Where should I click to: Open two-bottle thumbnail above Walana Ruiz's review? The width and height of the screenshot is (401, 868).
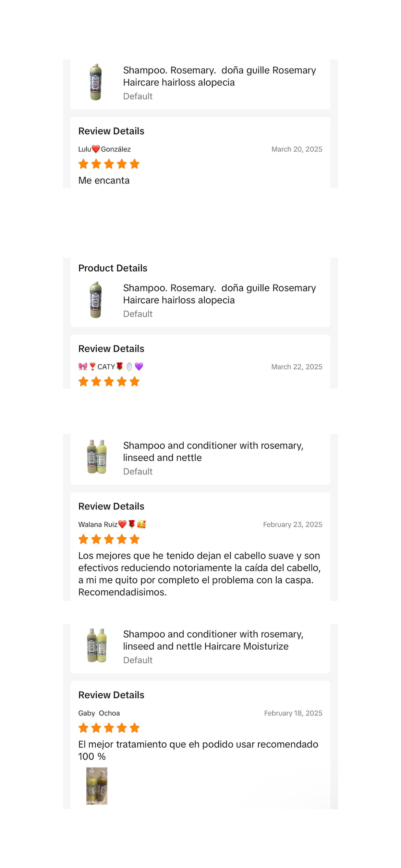click(x=97, y=457)
